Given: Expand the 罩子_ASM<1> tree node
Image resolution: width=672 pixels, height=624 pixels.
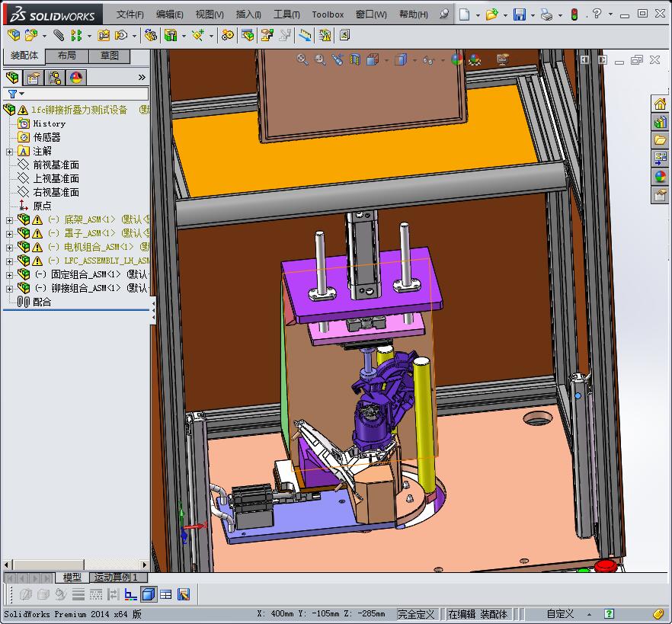Looking at the screenshot, I should tap(9, 234).
